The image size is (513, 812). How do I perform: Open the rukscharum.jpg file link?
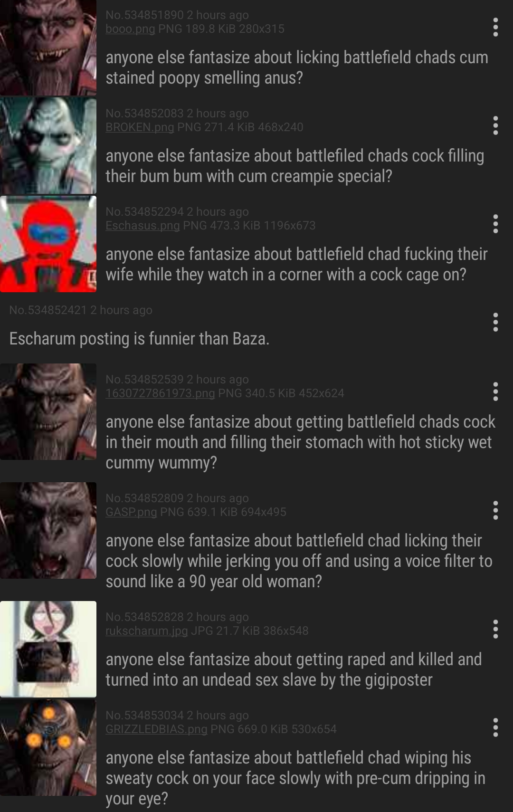click(x=147, y=631)
